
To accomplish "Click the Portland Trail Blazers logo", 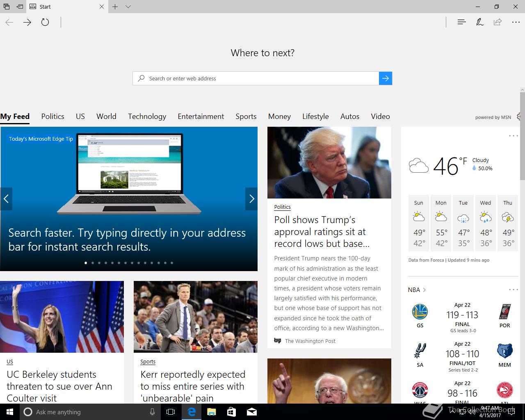I will click(504, 312).
